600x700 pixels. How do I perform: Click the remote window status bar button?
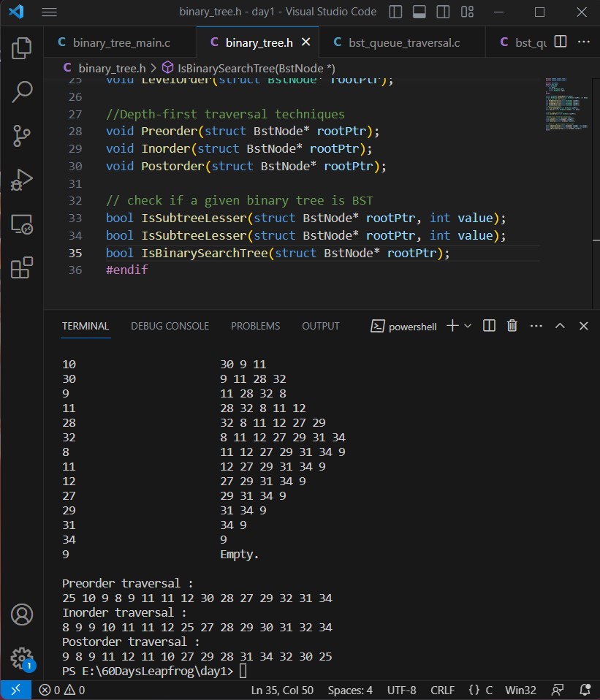tap(15, 691)
